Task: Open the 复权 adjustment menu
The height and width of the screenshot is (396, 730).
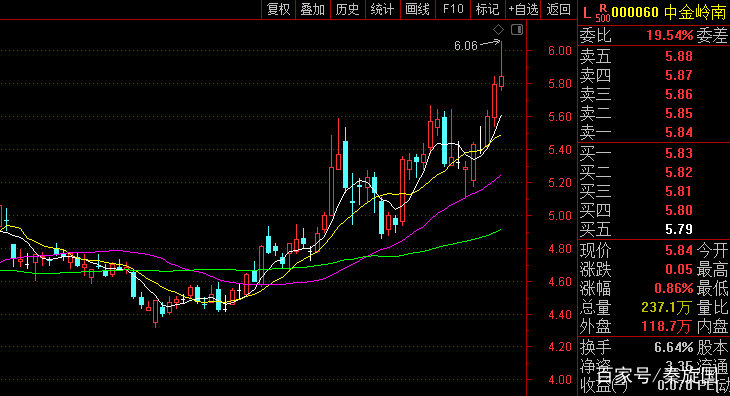Action: click(278, 9)
